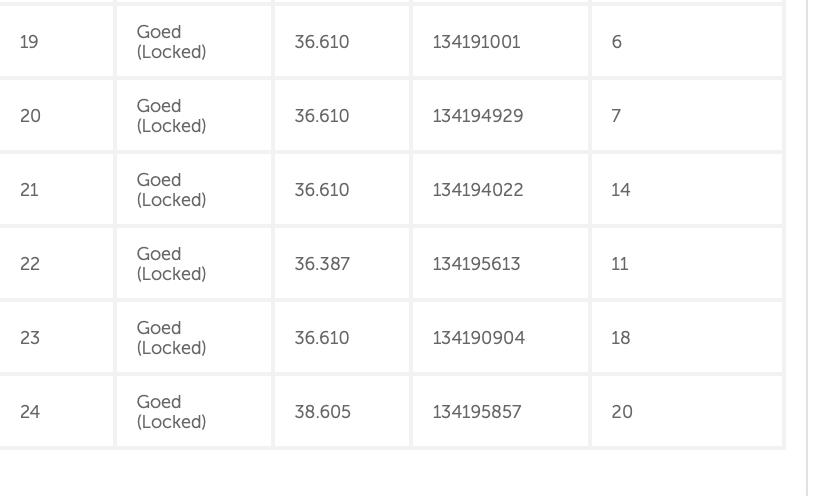The height and width of the screenshot is (496, 822).
Task: Click the 36.387 cell
Action: point(321,264)
